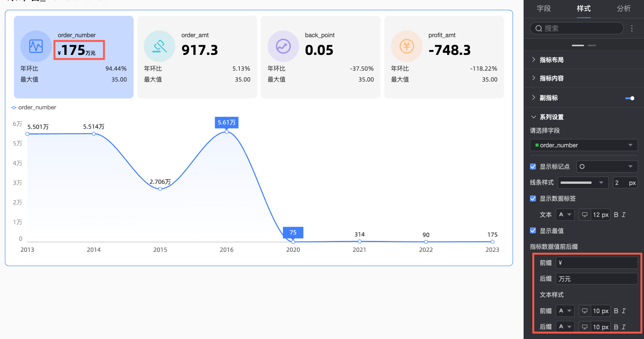The image size is (644, 339).
Task: Click the -37.50% year-over-year value
Action: tap(362, 68)
